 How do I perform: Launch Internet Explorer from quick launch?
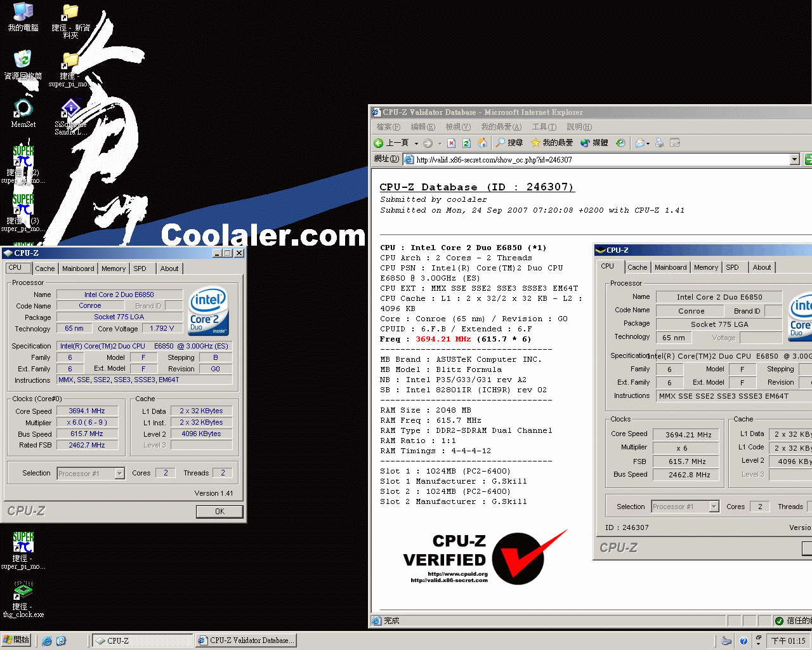47,641
